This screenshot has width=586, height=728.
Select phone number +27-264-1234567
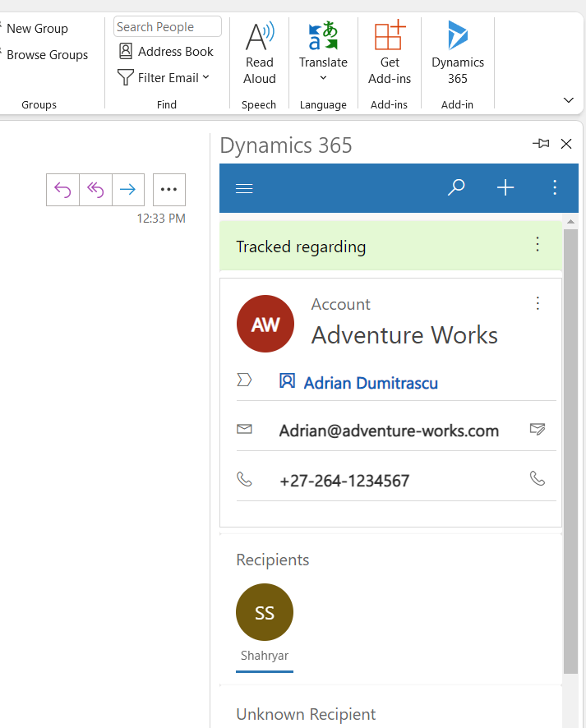344,481
